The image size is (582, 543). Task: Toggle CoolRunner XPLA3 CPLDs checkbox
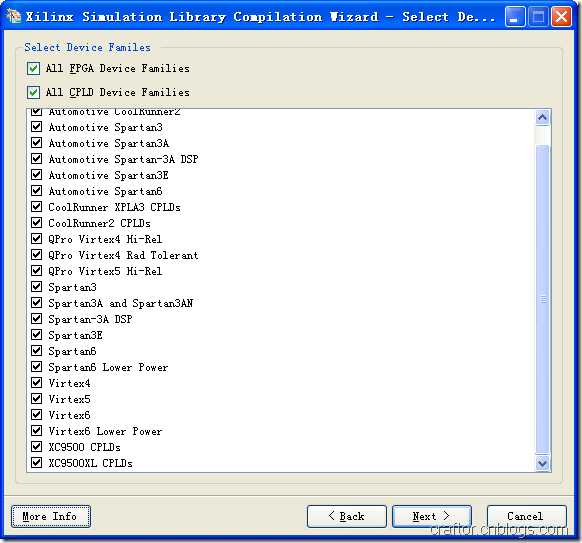(36, 207)
